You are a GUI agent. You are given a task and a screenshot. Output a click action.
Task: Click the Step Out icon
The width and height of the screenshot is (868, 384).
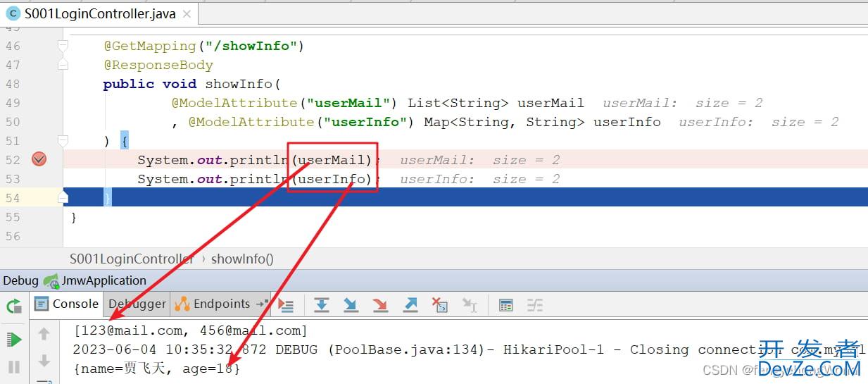click(x=410, y=304)
